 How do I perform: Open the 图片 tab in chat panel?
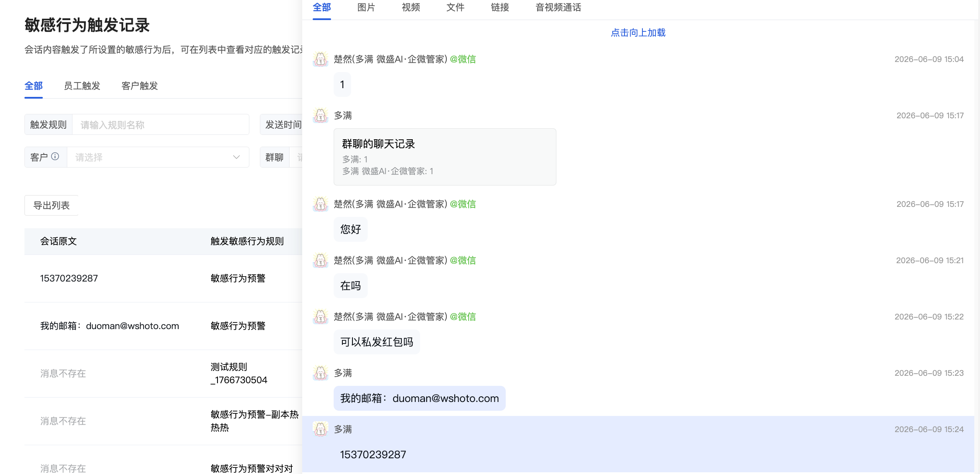point(366,7)
